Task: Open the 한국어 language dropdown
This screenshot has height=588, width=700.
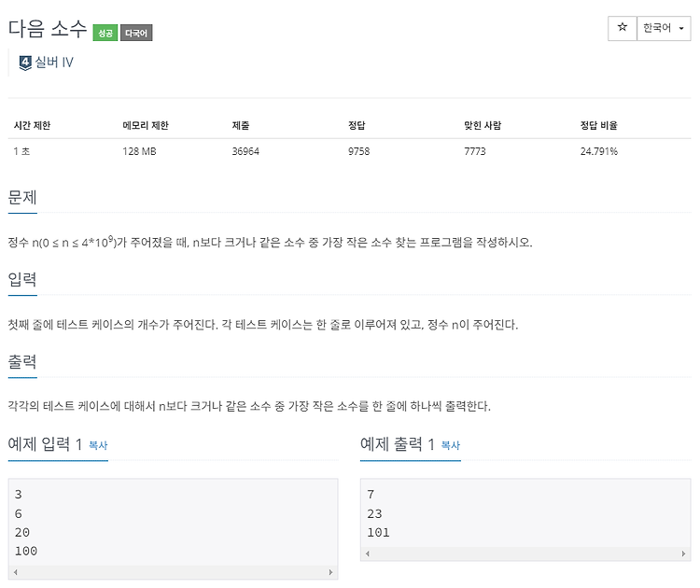Action: 664,28
